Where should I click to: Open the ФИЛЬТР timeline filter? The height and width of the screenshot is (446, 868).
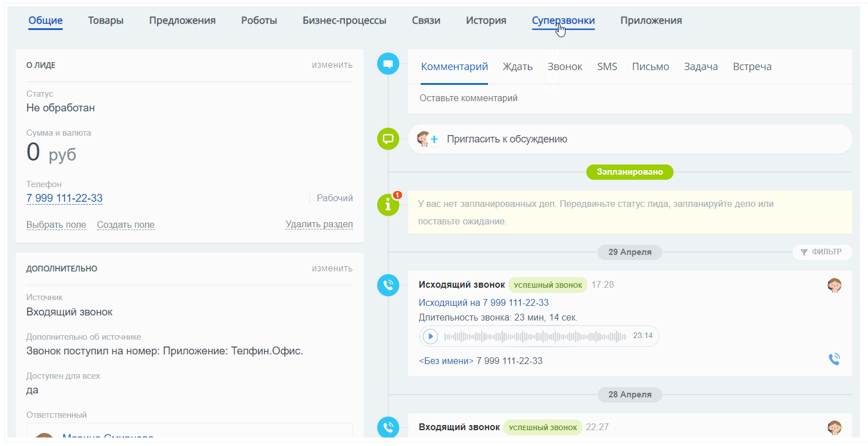pyautogui.click(x=822, y=252)
